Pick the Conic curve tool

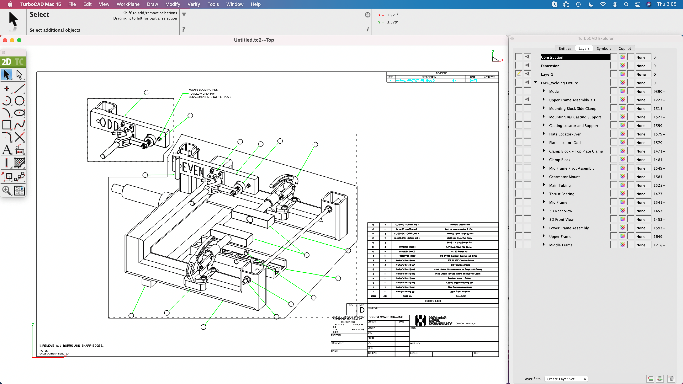click(7, 113)
